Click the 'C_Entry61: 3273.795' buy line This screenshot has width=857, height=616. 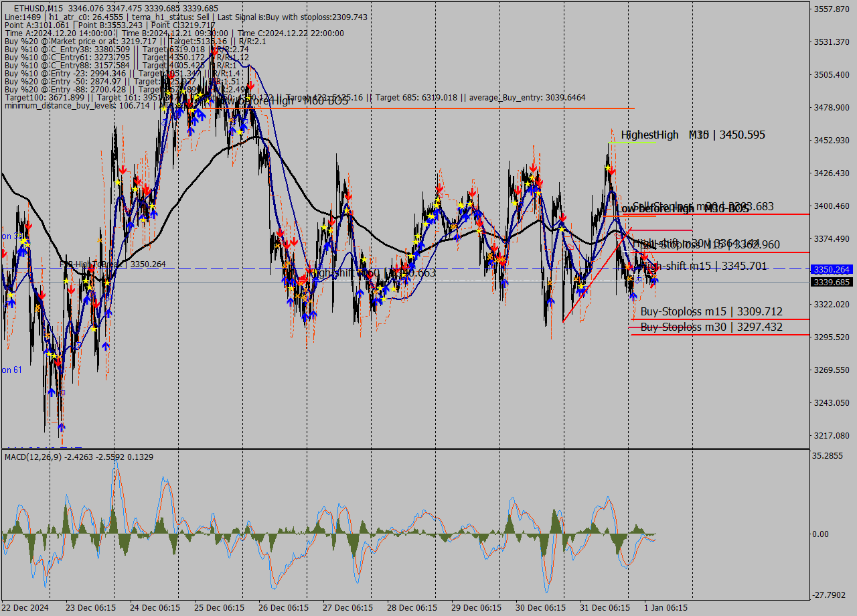(127, 58)
